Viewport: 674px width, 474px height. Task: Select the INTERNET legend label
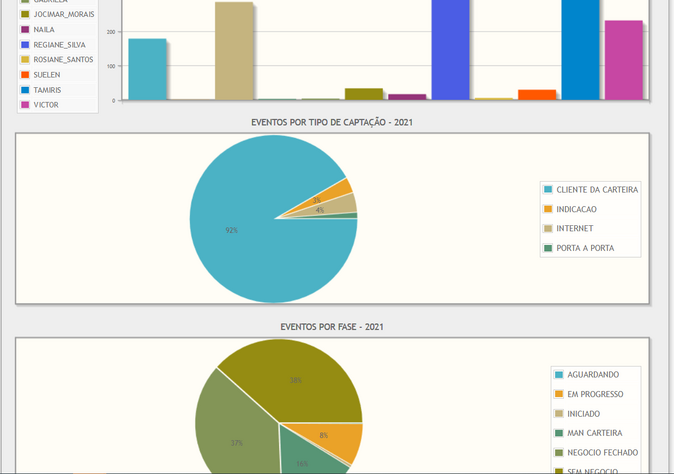(575, 228)
